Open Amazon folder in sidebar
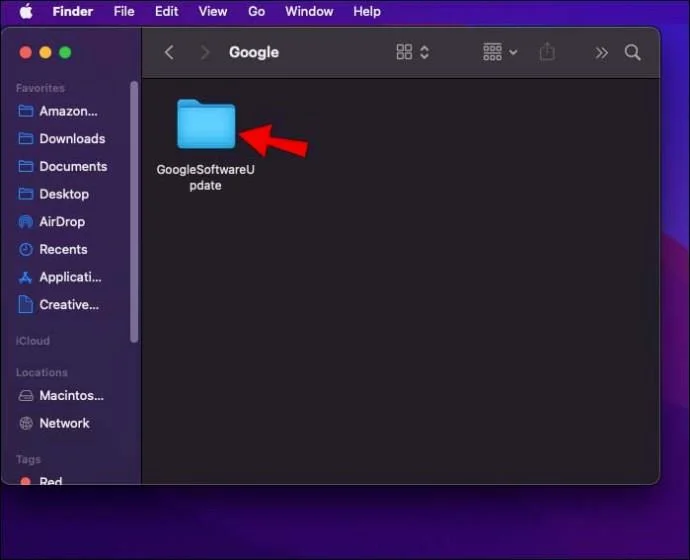This screenshot has width=690, height=560. 58,111
